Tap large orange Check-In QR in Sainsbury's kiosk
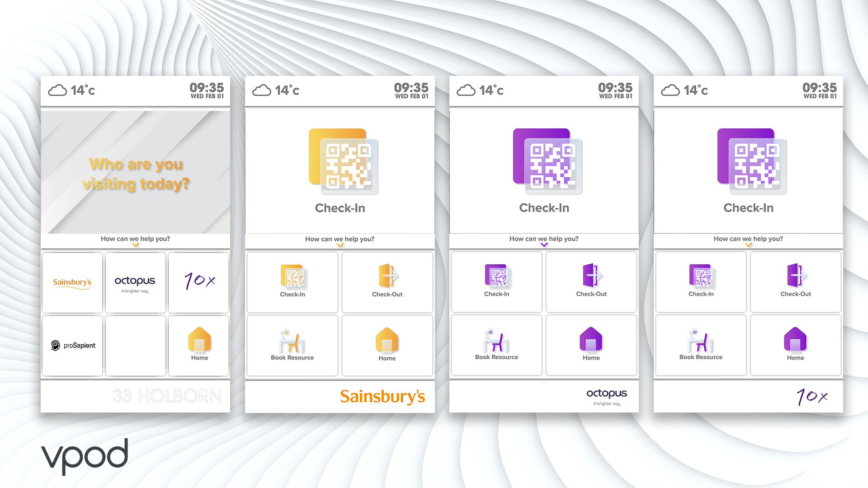868x488 pixels. click(344, 162)
